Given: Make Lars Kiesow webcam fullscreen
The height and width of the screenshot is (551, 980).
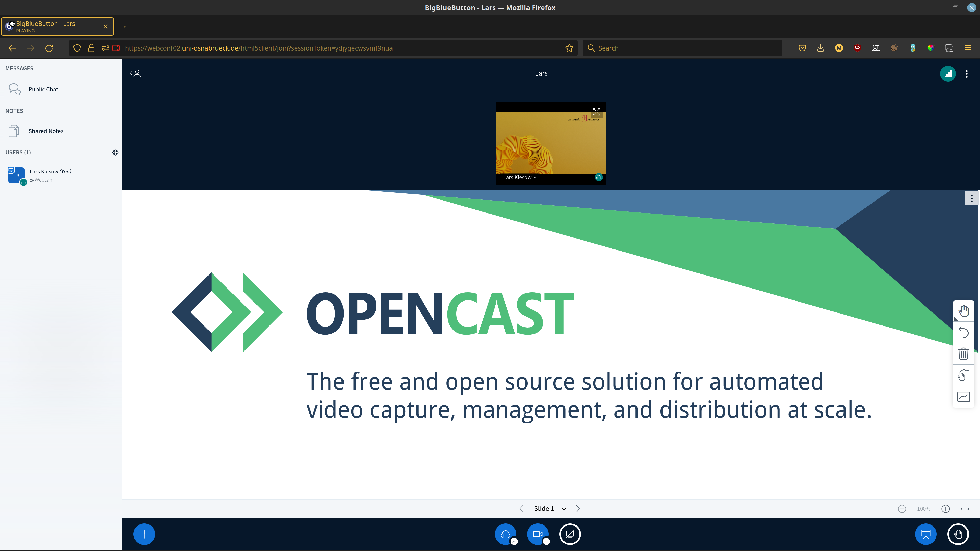Looking at the screenshot, I should (596, 112).
